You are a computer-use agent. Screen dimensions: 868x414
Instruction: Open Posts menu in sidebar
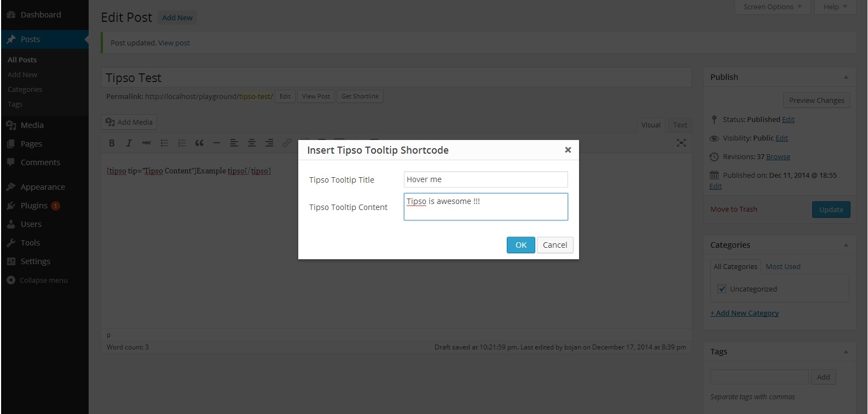(x=45, y=39)
